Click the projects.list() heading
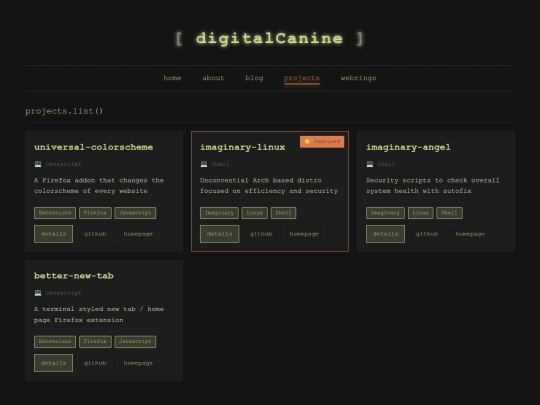The width and height of the screenshot is (540, 405). point(64,111)
